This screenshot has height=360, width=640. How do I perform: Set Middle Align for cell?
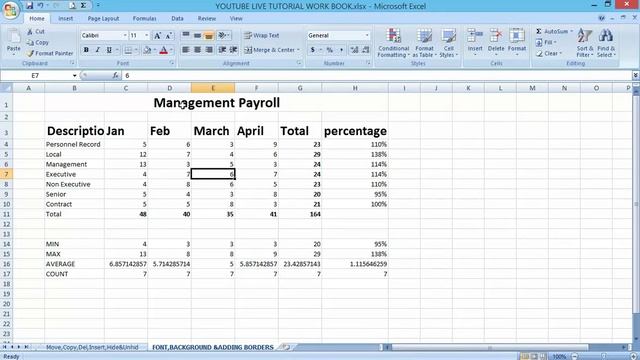(x=197, y=36)
